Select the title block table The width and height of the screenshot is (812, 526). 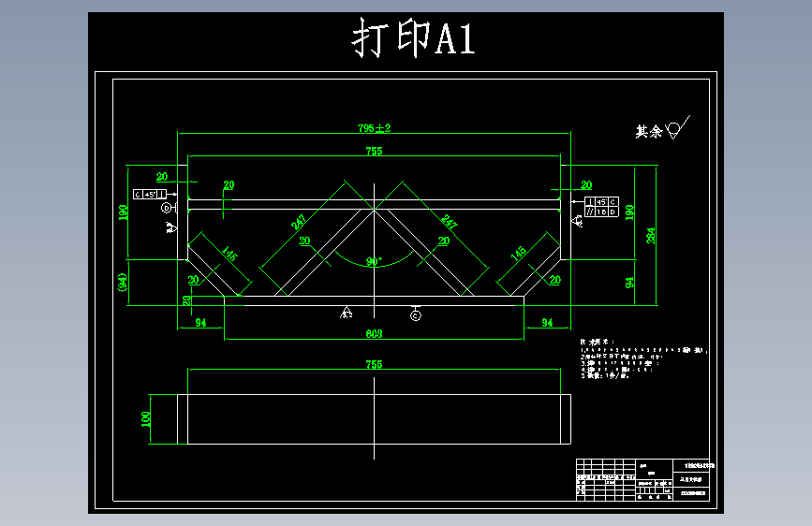(642, 479)
